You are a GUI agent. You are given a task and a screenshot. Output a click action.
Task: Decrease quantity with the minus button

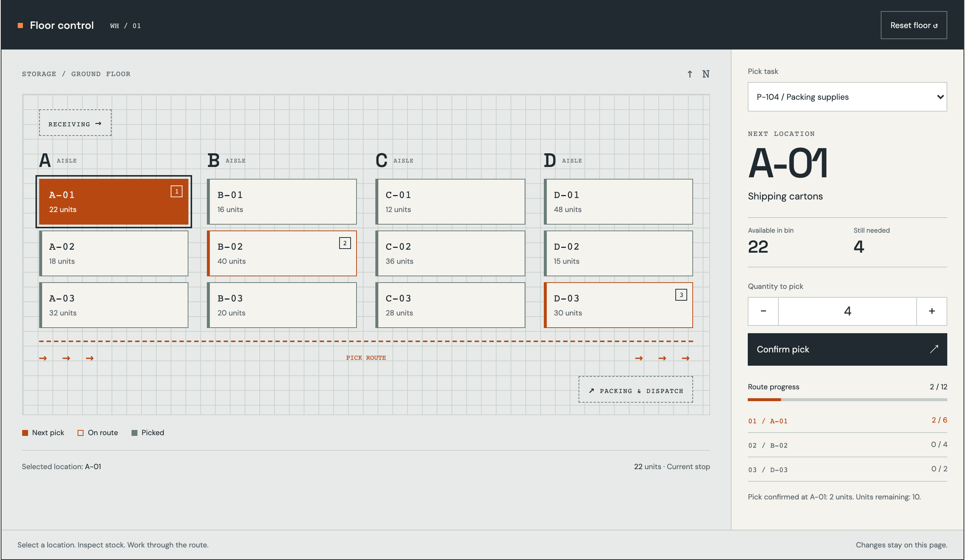(x=763, y=311)
